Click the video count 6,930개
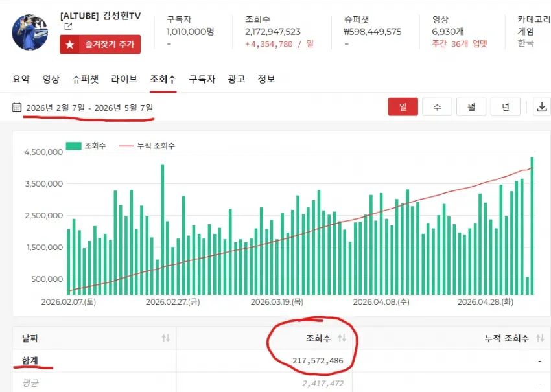Viewport: 551px width, 392px height. point(448,32)
